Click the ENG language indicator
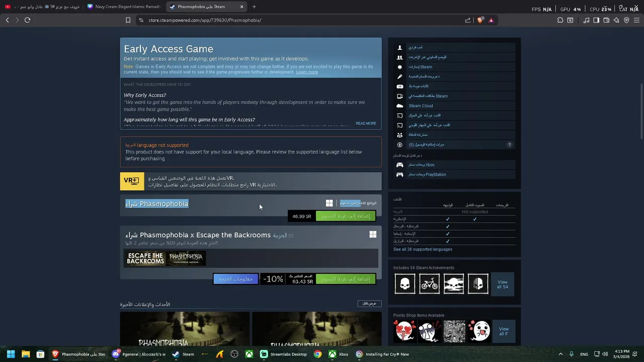The image size is (644, 362). [584, 354]
